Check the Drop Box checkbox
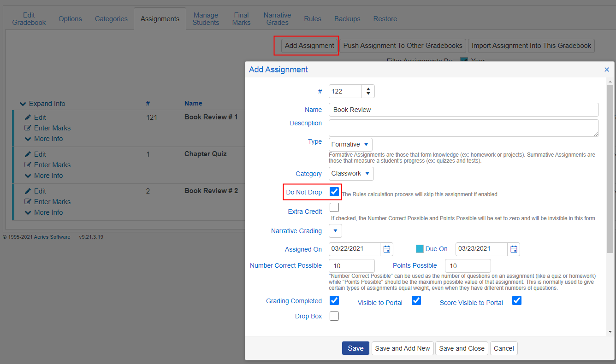Viewport: 616px width, 364px height. point(334,316)
